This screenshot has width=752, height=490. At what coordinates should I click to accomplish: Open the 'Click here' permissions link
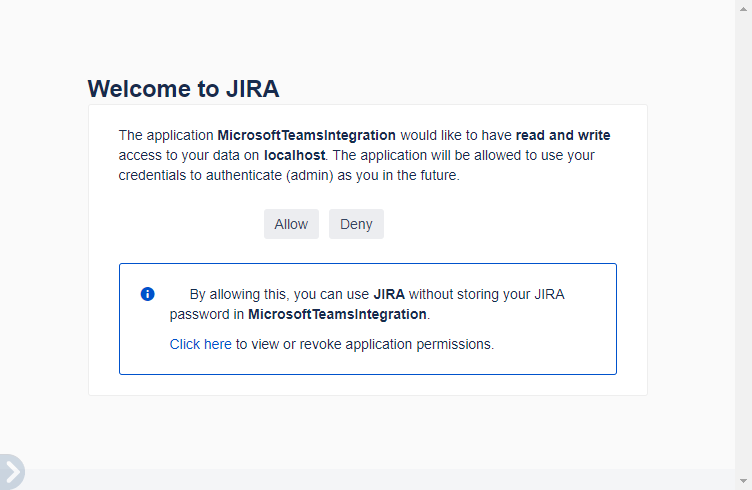point(200,344)
